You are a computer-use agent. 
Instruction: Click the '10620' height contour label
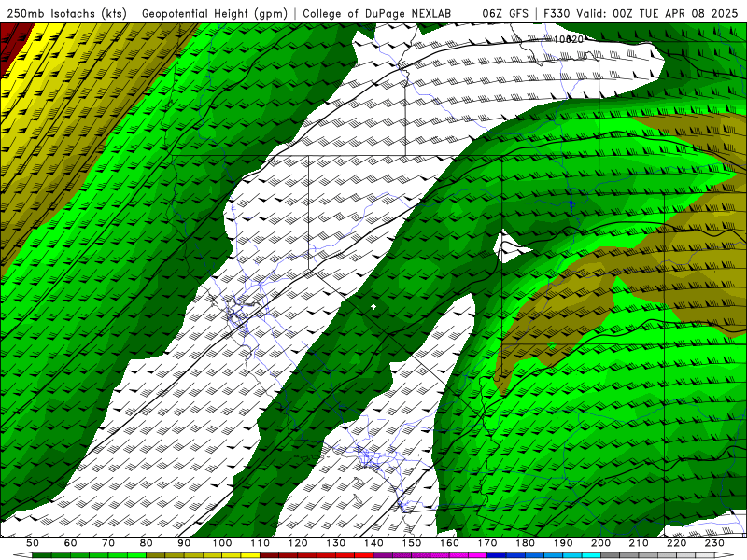(x=569, y=39)
